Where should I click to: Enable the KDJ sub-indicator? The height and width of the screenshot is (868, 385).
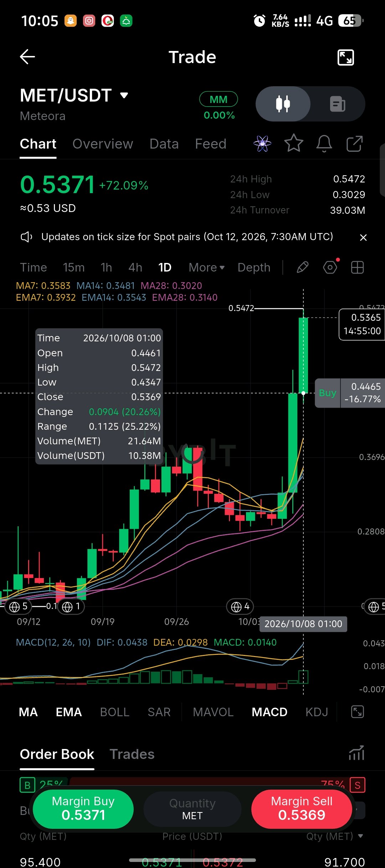(x=317, y=712)
